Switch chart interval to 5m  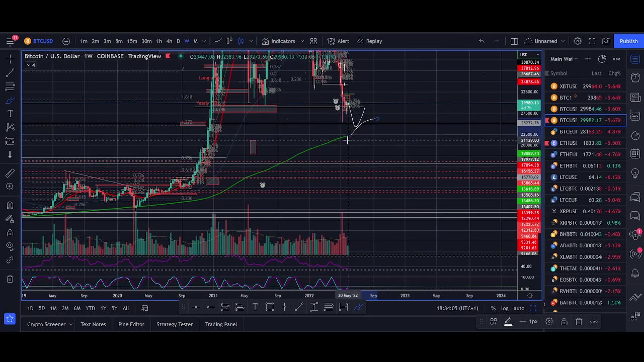click(119, 41)
